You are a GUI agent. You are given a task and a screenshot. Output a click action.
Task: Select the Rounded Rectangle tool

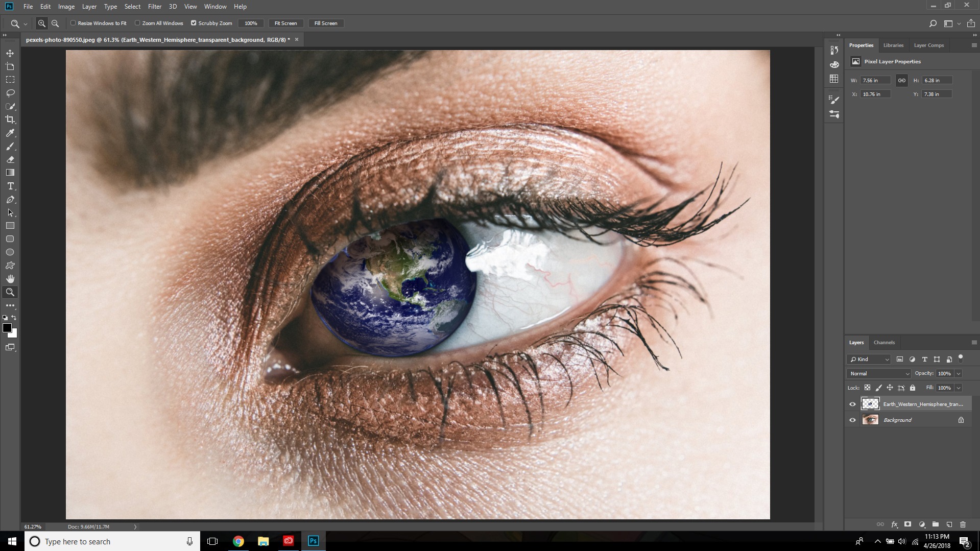click(10, 239)
